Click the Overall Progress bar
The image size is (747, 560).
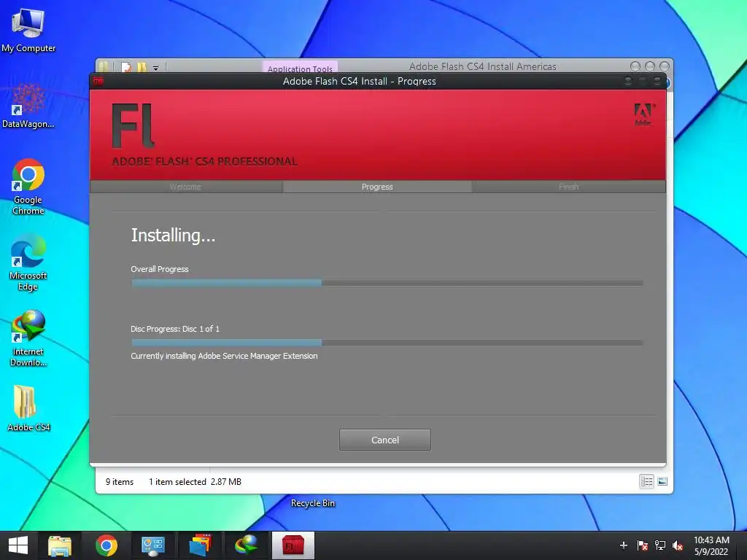coord(387,283)
